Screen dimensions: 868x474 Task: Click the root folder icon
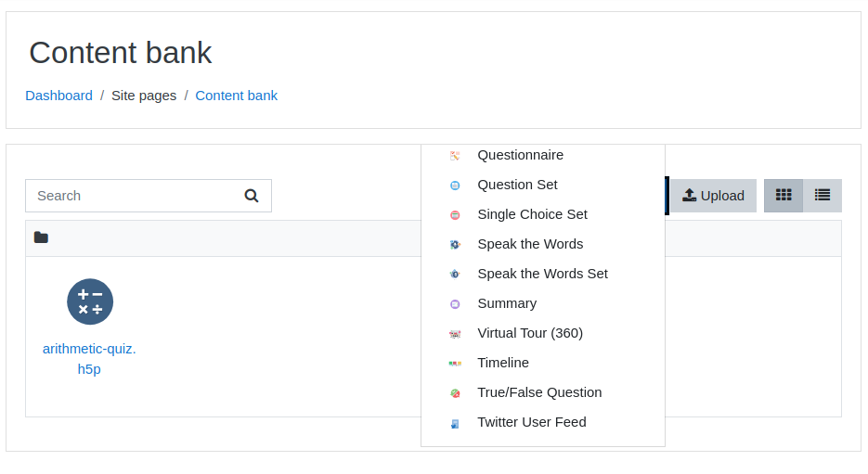[41, 237]
